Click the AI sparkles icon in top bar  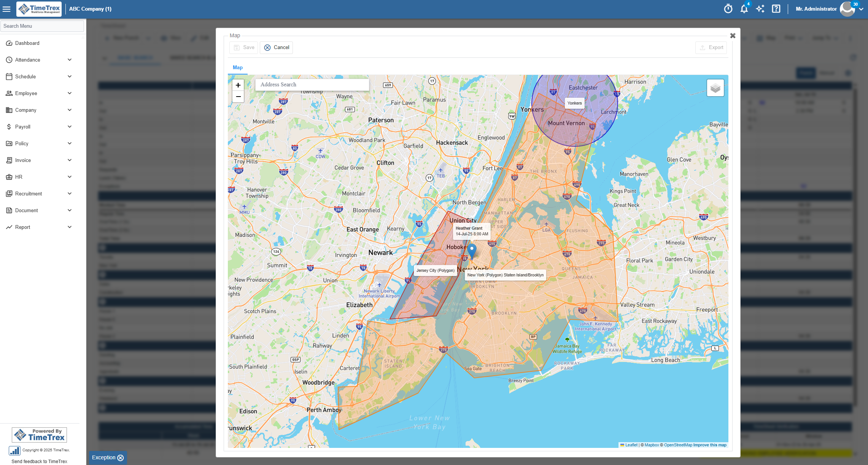[760, 9]
